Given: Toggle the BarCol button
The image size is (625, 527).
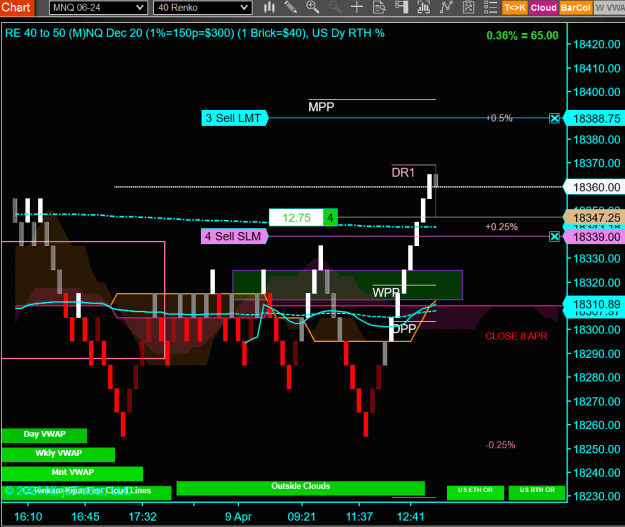Looking at the screenshot, I should (575, 8).
